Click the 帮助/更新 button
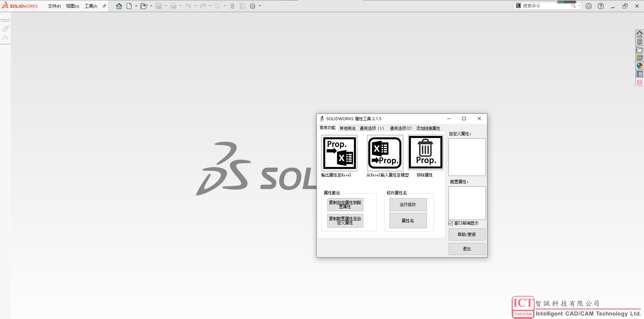Viewport: 644px width, 319px height. coord(467,234)
